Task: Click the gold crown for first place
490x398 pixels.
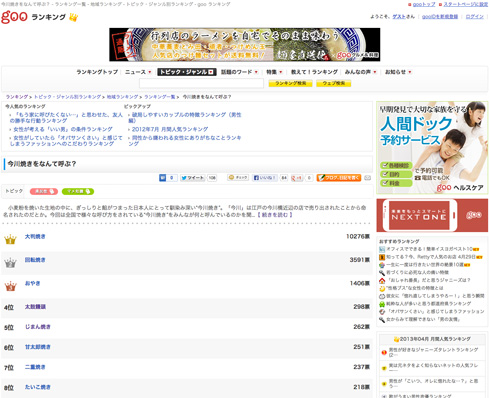Action: 10,239
